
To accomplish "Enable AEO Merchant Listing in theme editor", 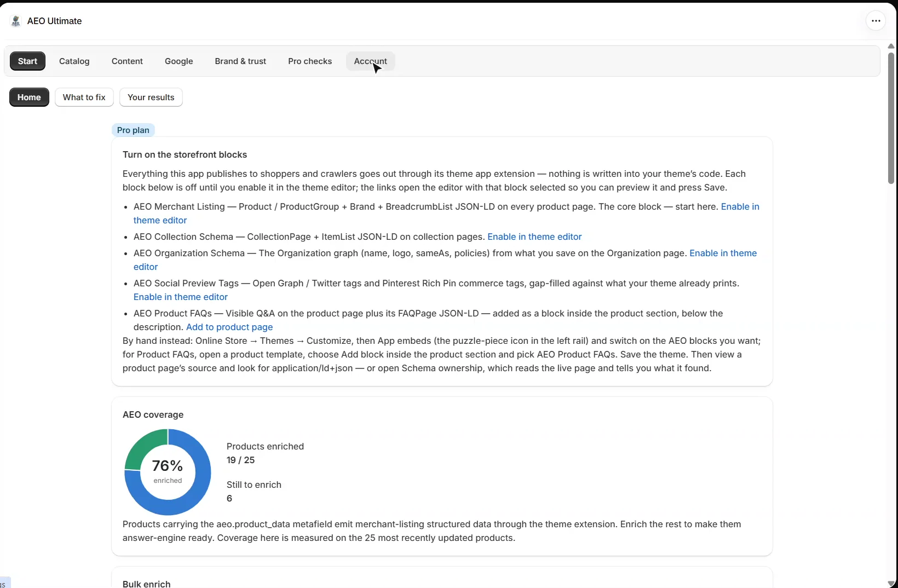I will [740, 206].
